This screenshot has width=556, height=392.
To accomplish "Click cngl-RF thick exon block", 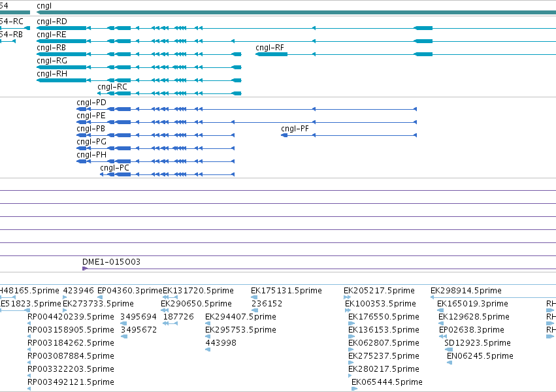I will 272,54.
